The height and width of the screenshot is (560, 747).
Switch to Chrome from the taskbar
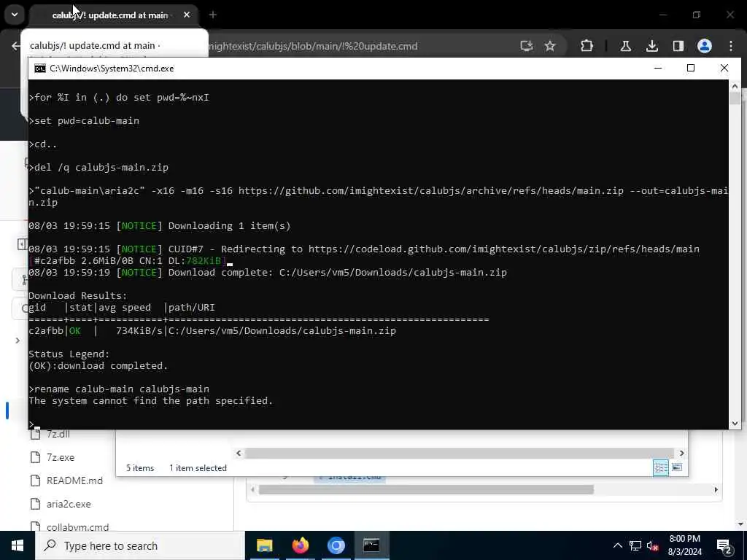(336, 545)
